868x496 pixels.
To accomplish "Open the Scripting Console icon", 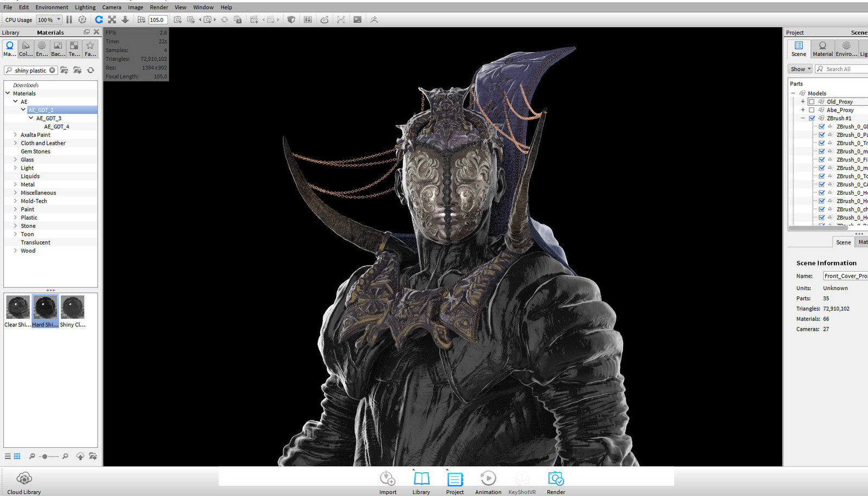I will tap(358, 20).
